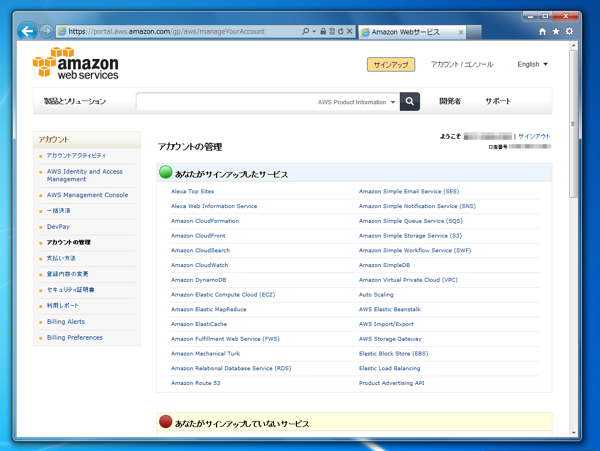This screenshot has height=451, width=600.
Task: Open セキュリティ証明書 sidebar link
Action: pyautogui.click(x=70, y=290)
